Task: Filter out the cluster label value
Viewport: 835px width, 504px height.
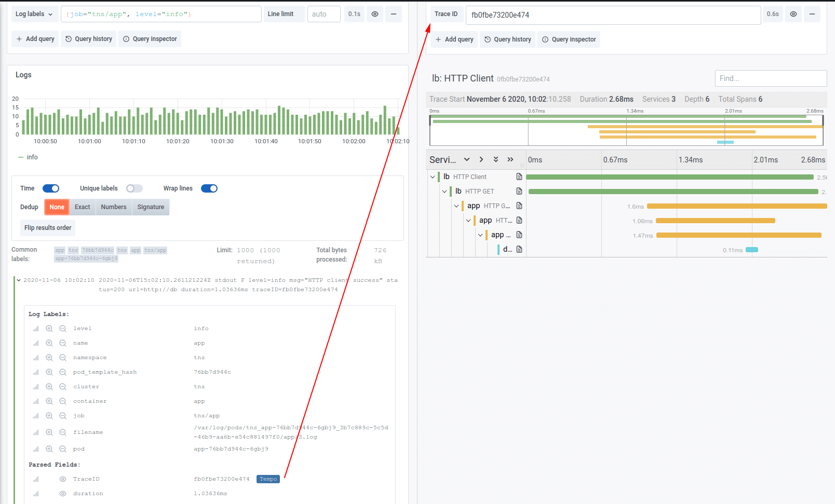Action: (62, 386)
